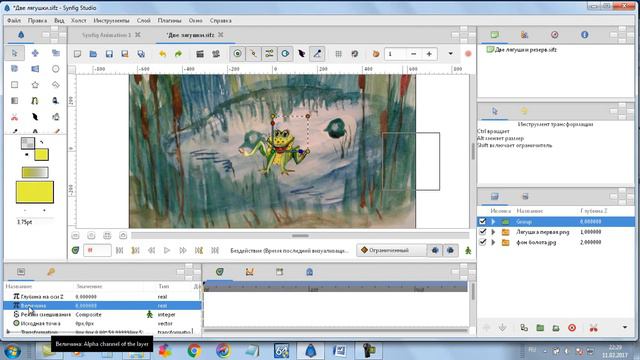Open the Word icon in taskbar

339,351
